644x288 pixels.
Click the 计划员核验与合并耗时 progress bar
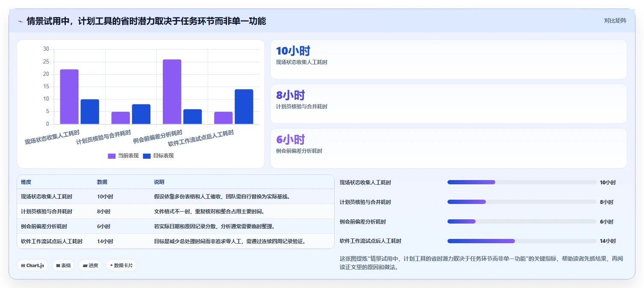click(522, 202)
